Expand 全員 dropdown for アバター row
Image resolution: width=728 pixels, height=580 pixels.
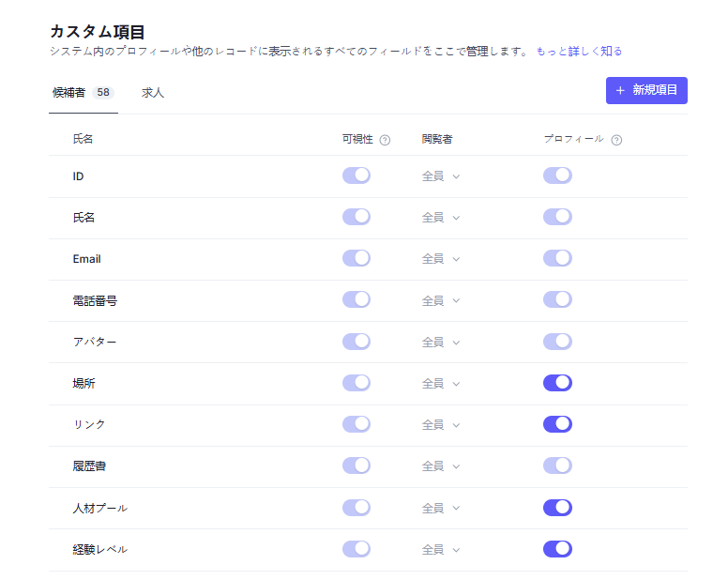coord(441,343)
